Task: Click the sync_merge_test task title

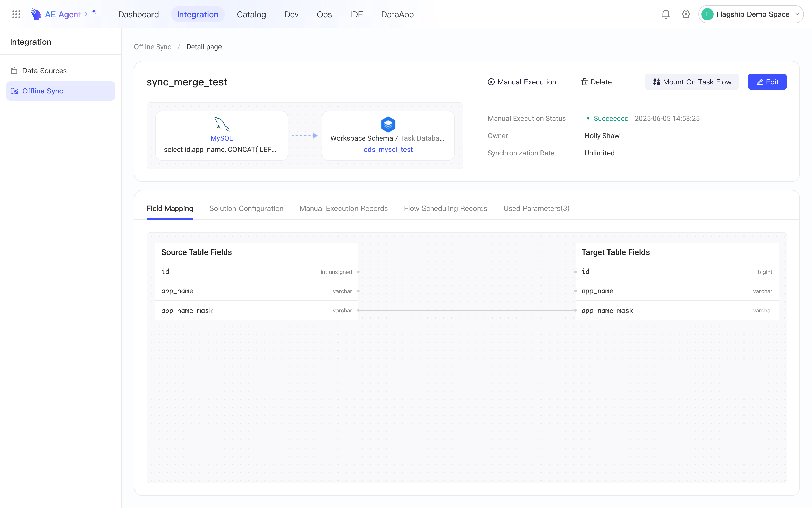Action: click(187, 82)
